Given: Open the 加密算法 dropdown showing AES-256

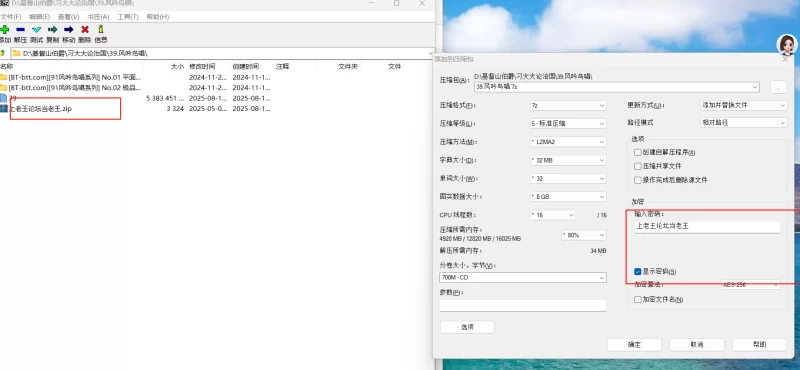Looking at the screenshot, I should pos(751,285).
